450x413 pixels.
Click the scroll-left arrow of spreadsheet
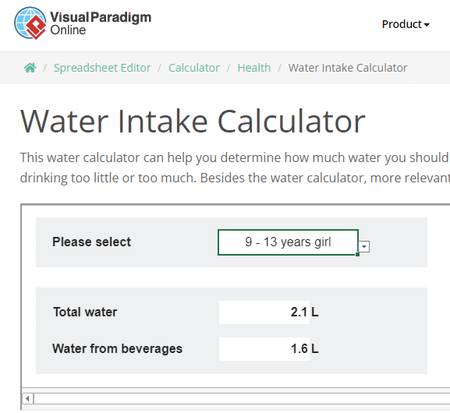tap(28, 398)
